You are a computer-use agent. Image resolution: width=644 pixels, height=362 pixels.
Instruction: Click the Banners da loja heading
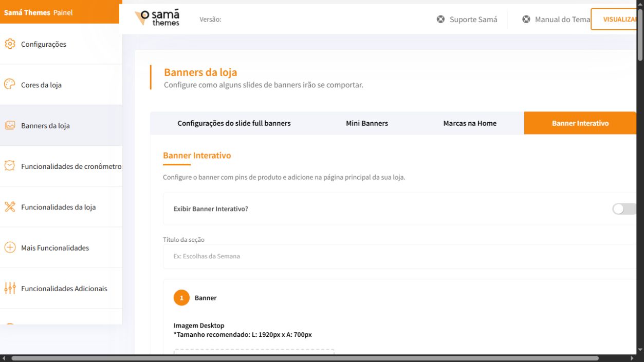tap(200, 72)
